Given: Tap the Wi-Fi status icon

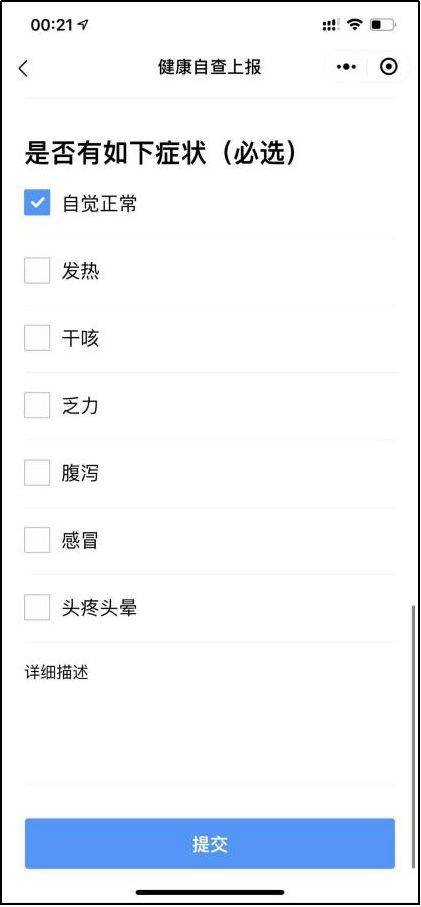Looking at the screenshot, I should point(354,25).
